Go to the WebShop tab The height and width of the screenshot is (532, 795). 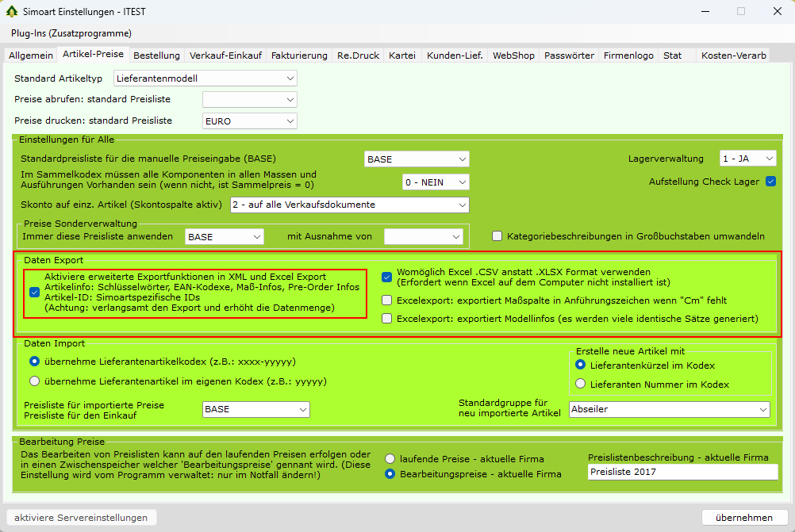513,55
